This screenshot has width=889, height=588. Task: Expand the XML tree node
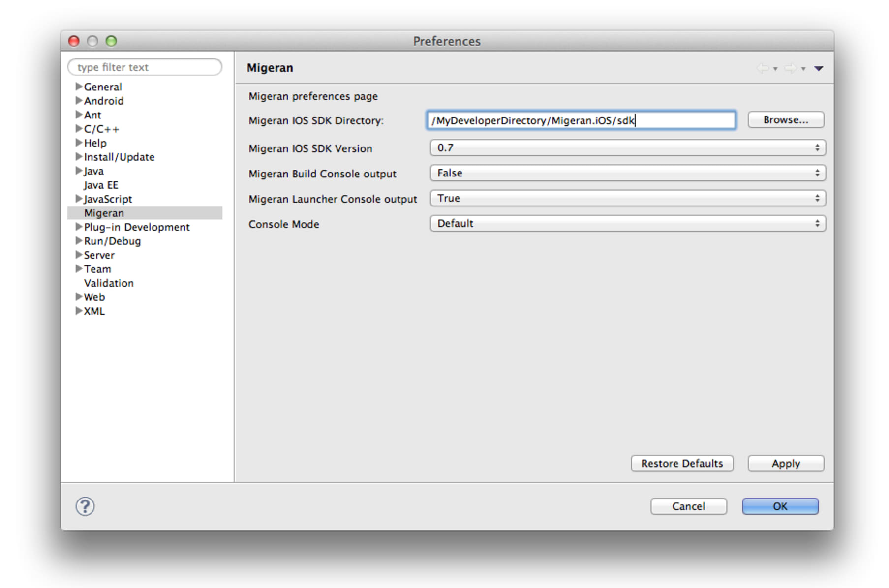tap(78, 311)
